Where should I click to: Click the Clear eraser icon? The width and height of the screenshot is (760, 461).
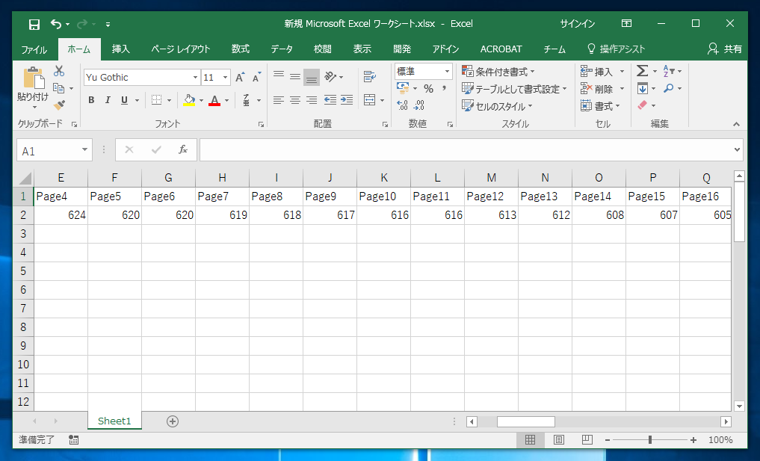coord(642,105)
